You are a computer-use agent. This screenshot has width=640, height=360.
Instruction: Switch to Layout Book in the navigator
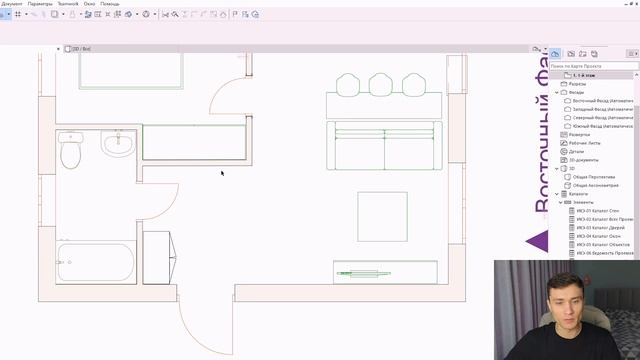click(582, 54)
